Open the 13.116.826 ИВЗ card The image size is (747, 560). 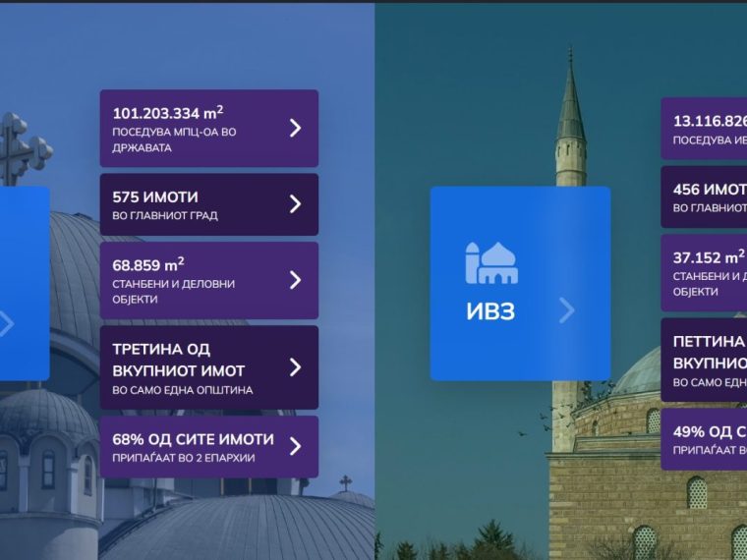(x=704, y=129)
